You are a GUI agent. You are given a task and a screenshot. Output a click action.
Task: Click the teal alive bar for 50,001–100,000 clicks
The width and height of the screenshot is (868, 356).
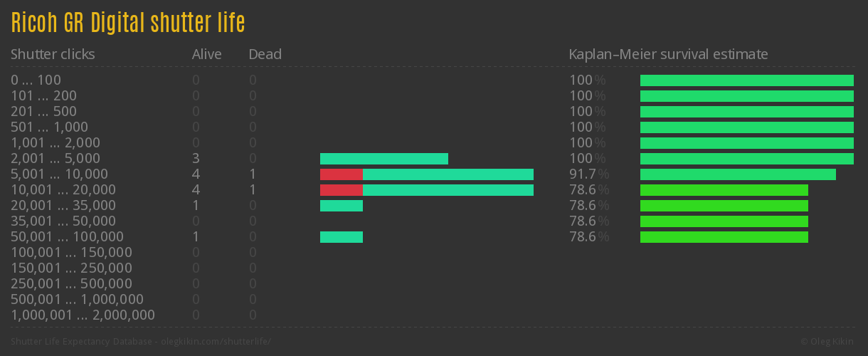(x=342, y=237)
